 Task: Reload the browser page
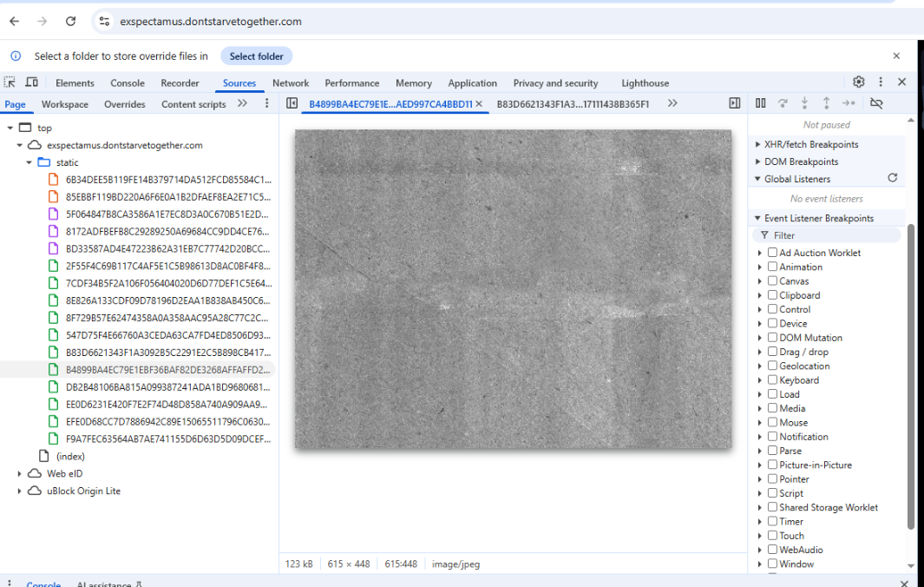[x=70, y=22]
